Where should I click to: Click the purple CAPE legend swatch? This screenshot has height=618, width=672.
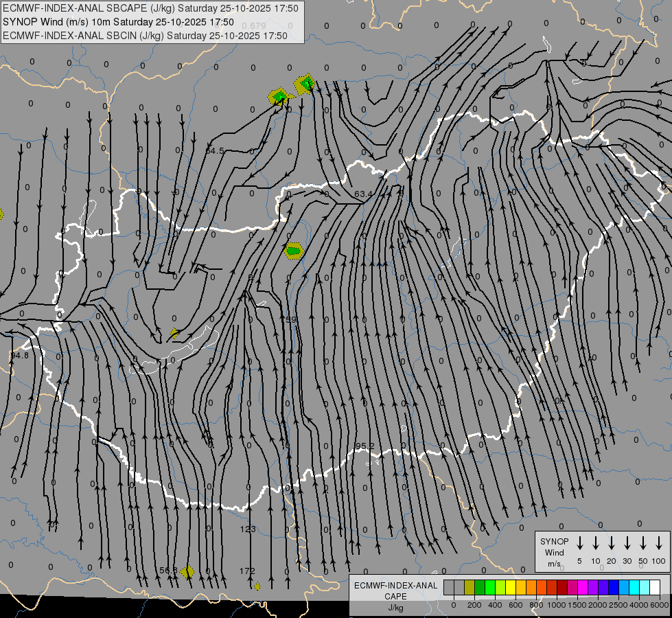tap(594, 587)
